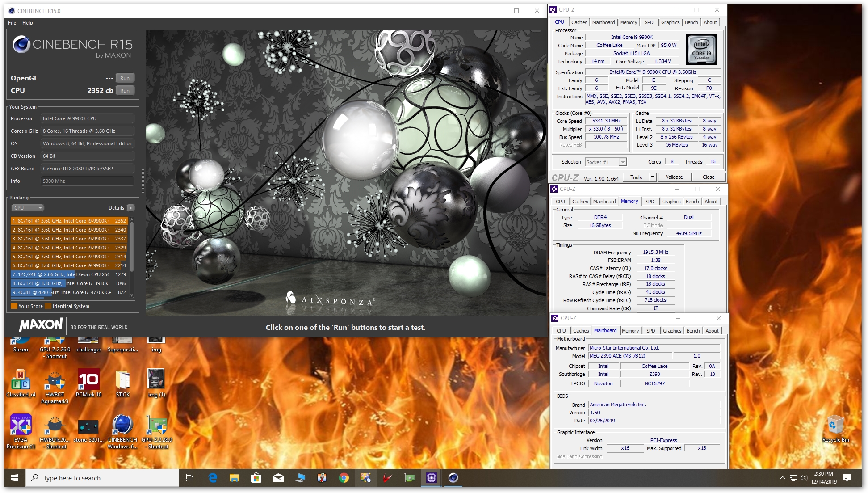Viewport: 868px width, 493px height.
Task: Edit the Info field showing 5300 Mhz
Action: (x=88, y=181)
